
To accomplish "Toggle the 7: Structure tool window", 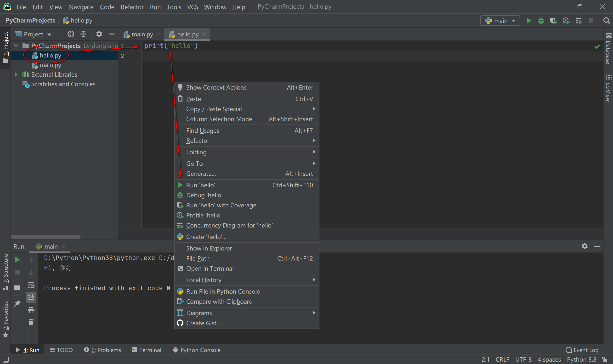I will coord(6,272).
